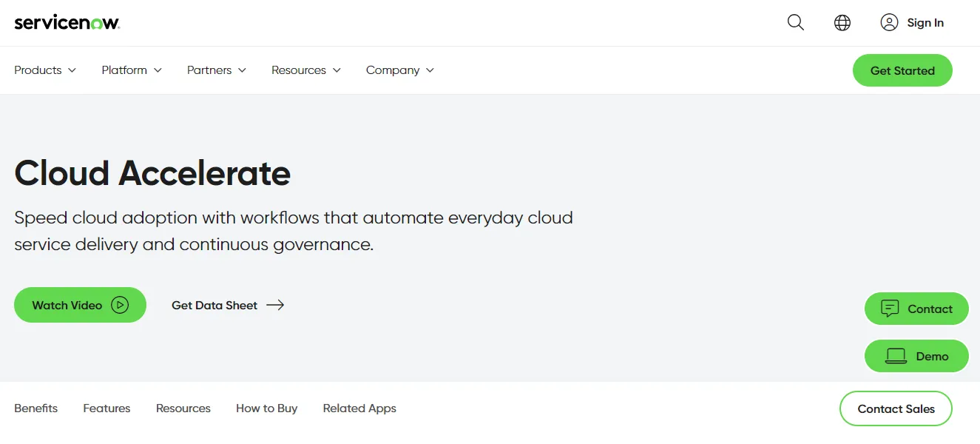Click the Contact Sales button
This screenshot has width=980, height=444.
point(896,408)
